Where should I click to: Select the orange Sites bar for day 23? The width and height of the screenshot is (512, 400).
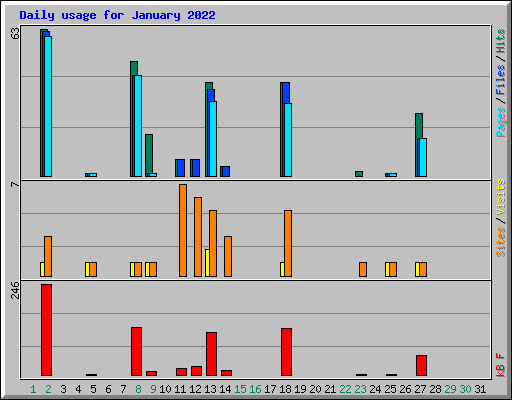click(x=363, y=269)
